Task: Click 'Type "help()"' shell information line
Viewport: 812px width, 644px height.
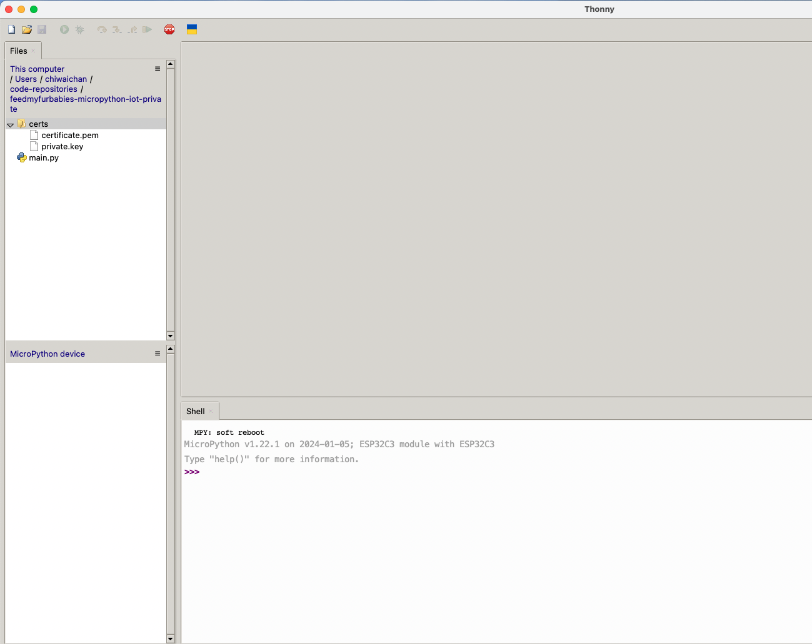Action: (x=272, y=459)
